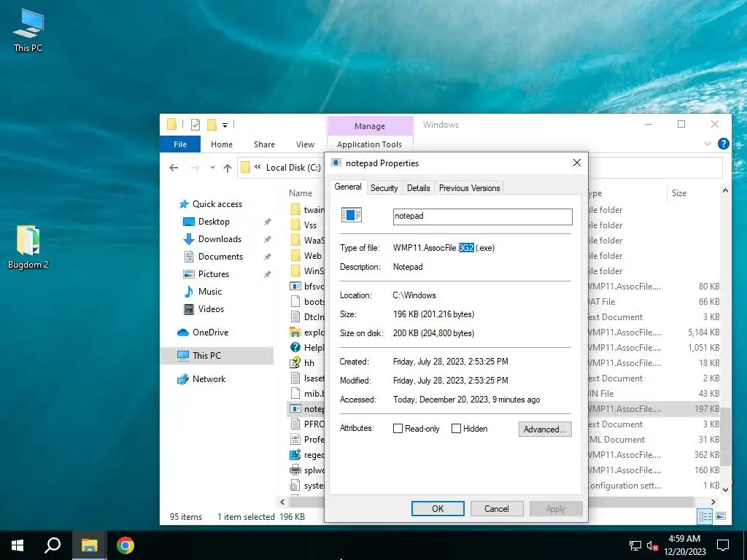Expand the Explorer ribbon chevron
This screenshot has height=560, width=747.
click(708, 144)
